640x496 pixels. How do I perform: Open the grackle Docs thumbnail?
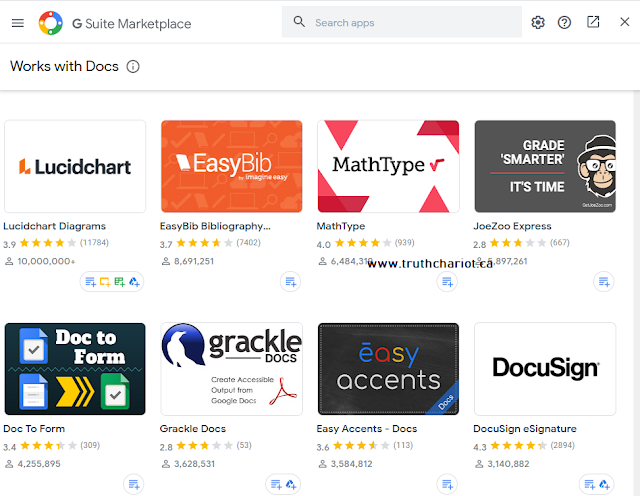point(231,369)
